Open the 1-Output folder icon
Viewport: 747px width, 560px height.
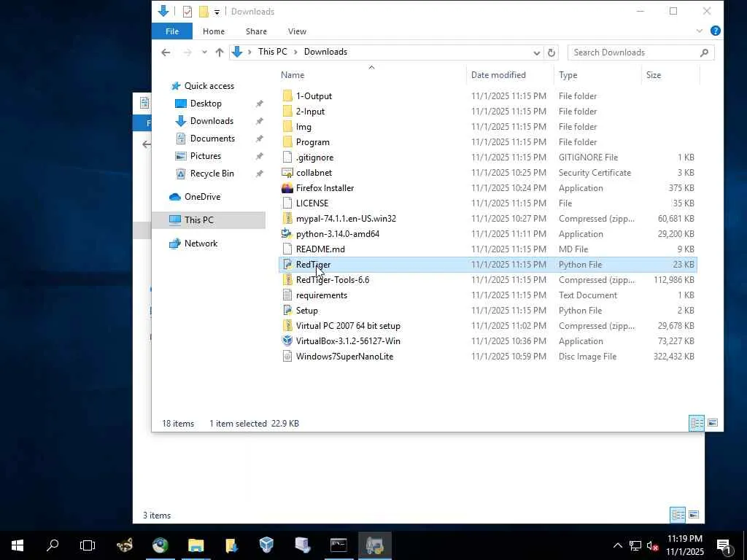click(287, 96)
